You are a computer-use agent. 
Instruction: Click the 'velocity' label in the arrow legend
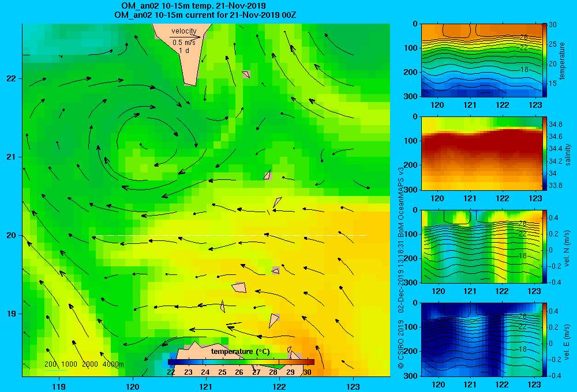click(x=184, y=31)
